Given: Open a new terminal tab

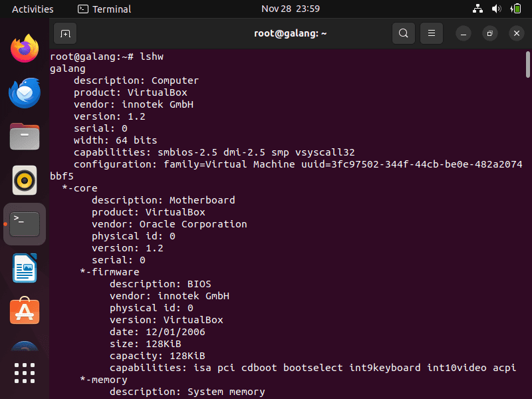Looking at the screenshot, I should 65,33.
